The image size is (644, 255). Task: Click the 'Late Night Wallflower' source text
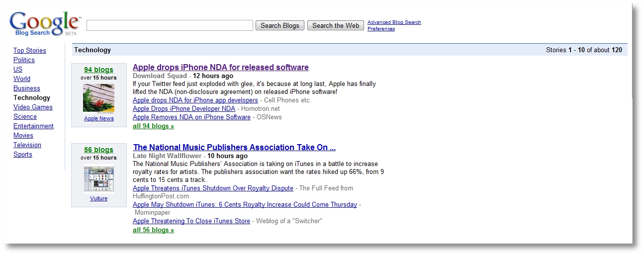(167, 156)
